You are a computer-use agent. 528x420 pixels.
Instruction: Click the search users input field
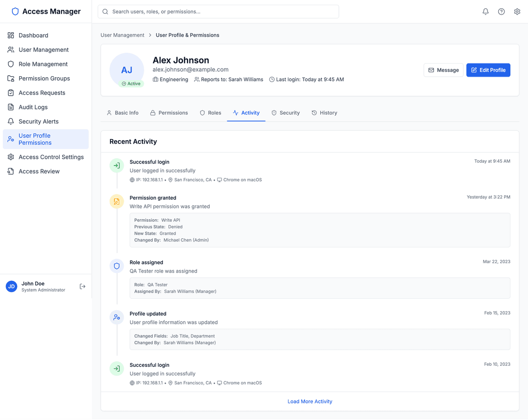(218, 11)
